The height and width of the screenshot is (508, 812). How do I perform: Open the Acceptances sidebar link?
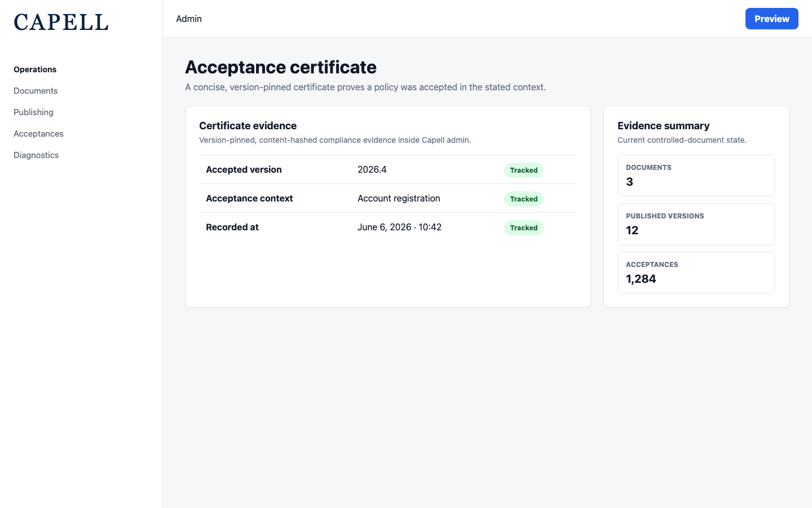(x=38, y=134)
